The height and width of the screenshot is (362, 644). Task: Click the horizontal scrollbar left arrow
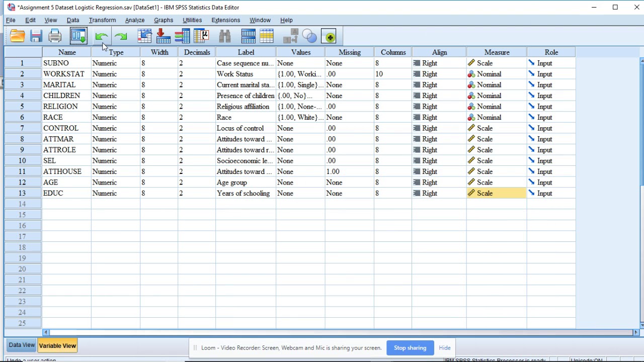[x=46, y=332]
